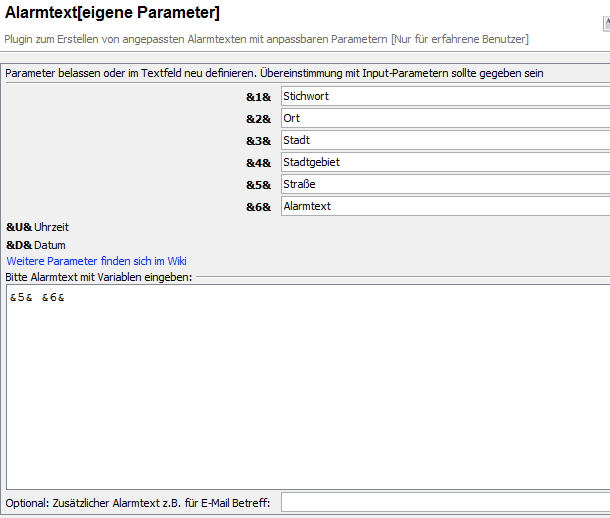Viewport: 610px width, 518px height.
Task: Focus the optional E-Mail Betreff text field
Action: pos(445,502)
